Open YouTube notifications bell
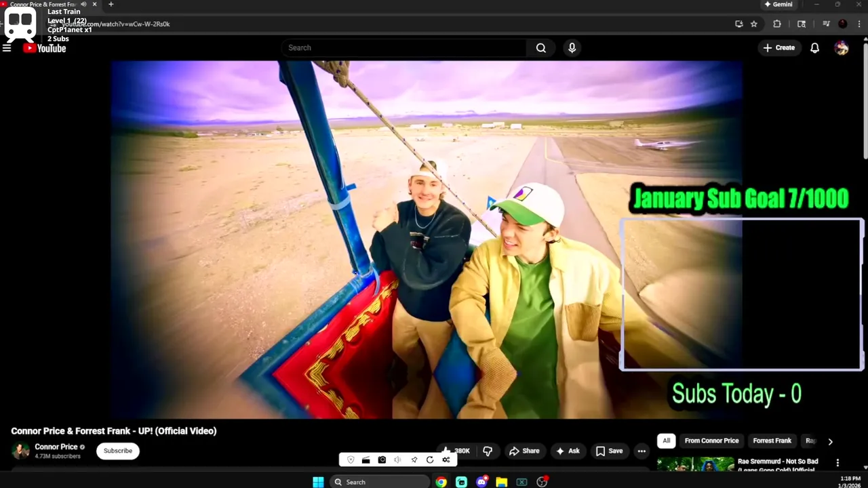 pos(815,48)
